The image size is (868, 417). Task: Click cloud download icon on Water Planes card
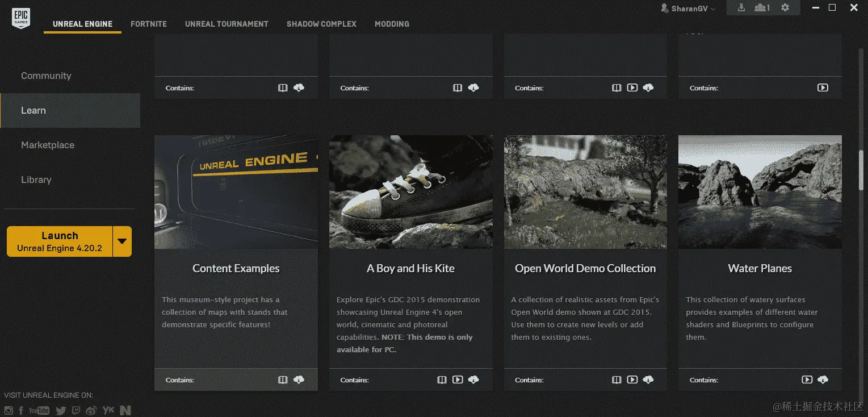(x=823, y=380)
